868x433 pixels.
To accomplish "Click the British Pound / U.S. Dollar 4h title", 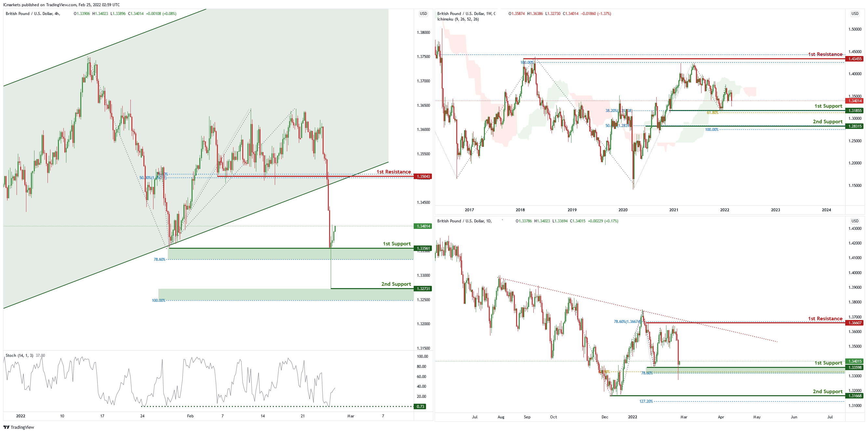I will click(33, 13).
